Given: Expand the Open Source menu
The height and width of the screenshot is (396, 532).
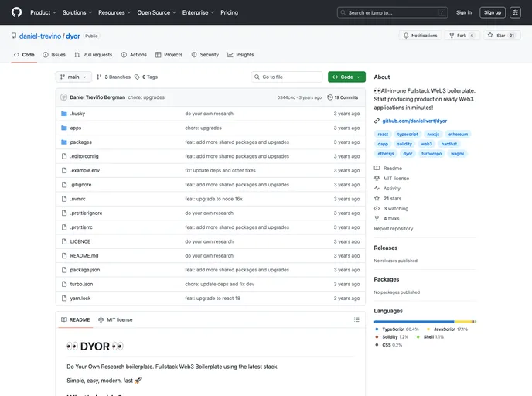Looking at the screenshot, I should [x=156, y=12].
